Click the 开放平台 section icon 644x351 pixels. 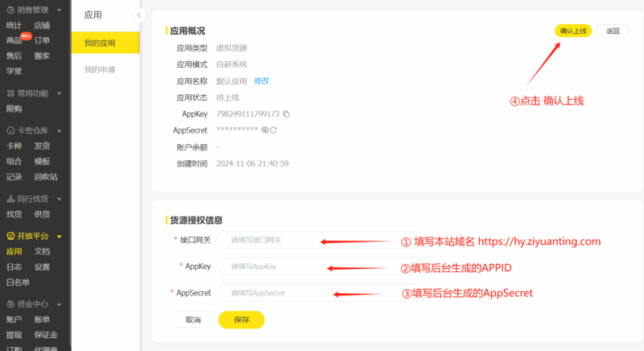(x=10, y=237)
